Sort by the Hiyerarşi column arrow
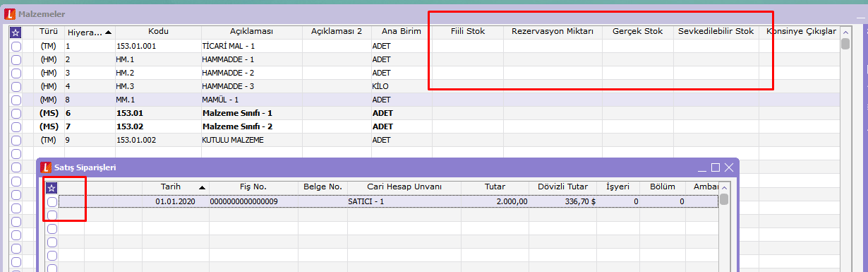This screenshot has height=272, width=868. [109, 32]
